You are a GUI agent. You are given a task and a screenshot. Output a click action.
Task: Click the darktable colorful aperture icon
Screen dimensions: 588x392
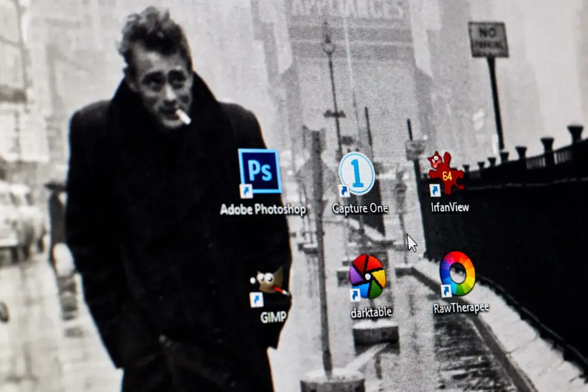click(367, 276)
